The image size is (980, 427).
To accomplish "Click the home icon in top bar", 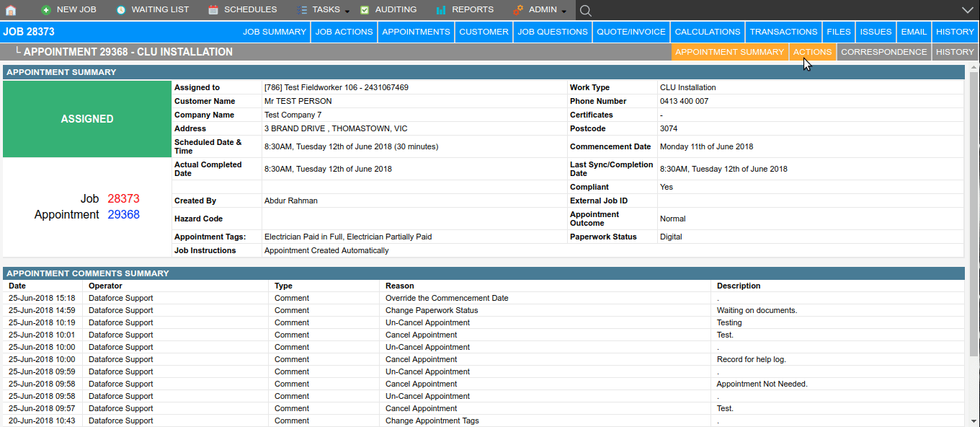I will point(10,10).
